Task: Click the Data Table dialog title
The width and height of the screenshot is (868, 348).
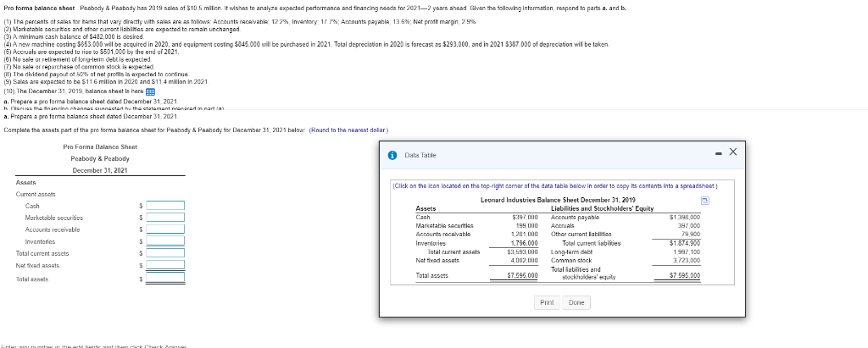Action: [x=420, y=156]
